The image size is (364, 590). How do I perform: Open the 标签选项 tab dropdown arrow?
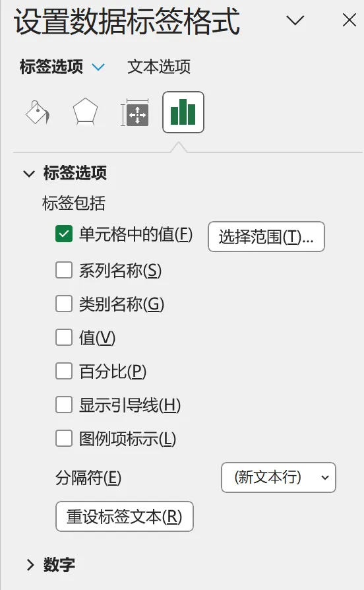[98, 67]
